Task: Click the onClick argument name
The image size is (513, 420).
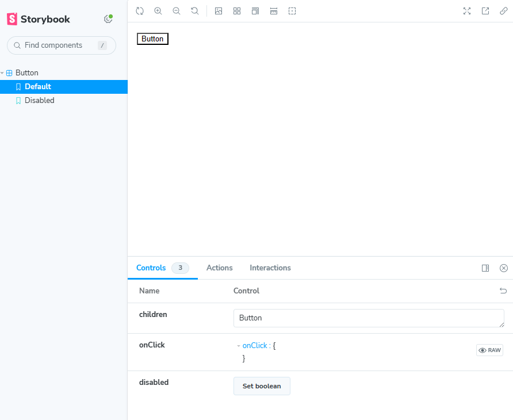Action: (152, 345)
